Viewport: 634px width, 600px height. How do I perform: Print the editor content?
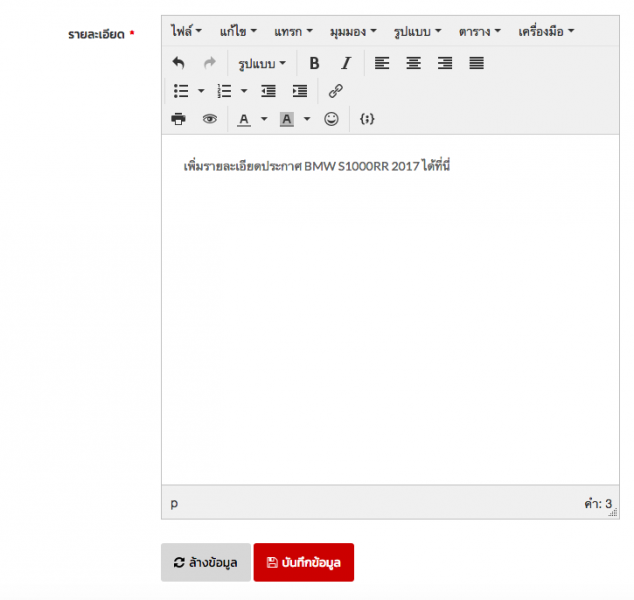pyautogui.click(x=178, y=119)
